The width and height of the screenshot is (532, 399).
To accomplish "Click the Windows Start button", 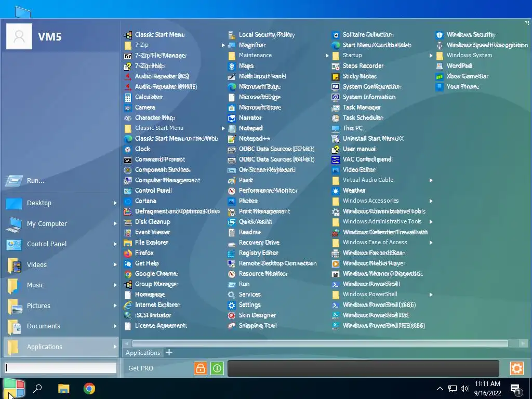I will (14, 389).
